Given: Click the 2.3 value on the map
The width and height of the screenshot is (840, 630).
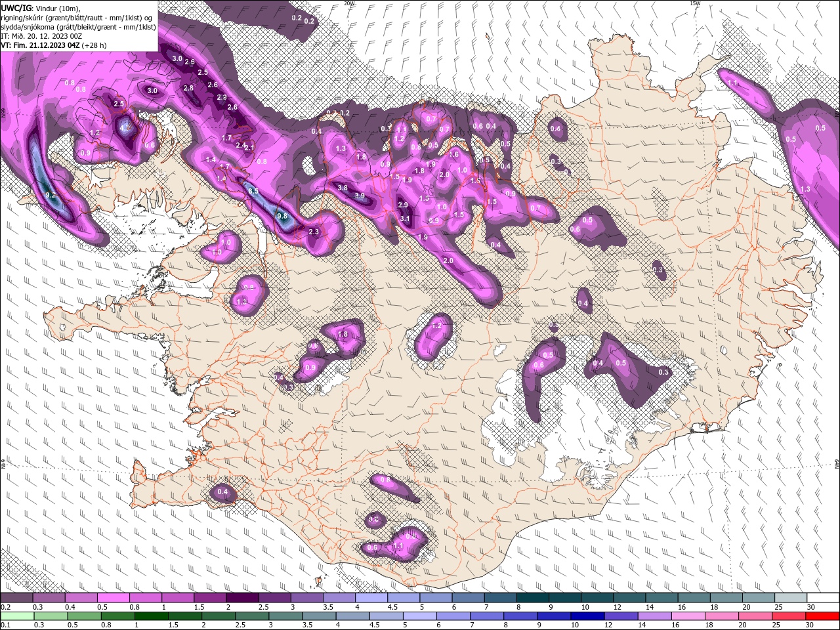Looking at the screenshot, I should [x=314, y=232].
